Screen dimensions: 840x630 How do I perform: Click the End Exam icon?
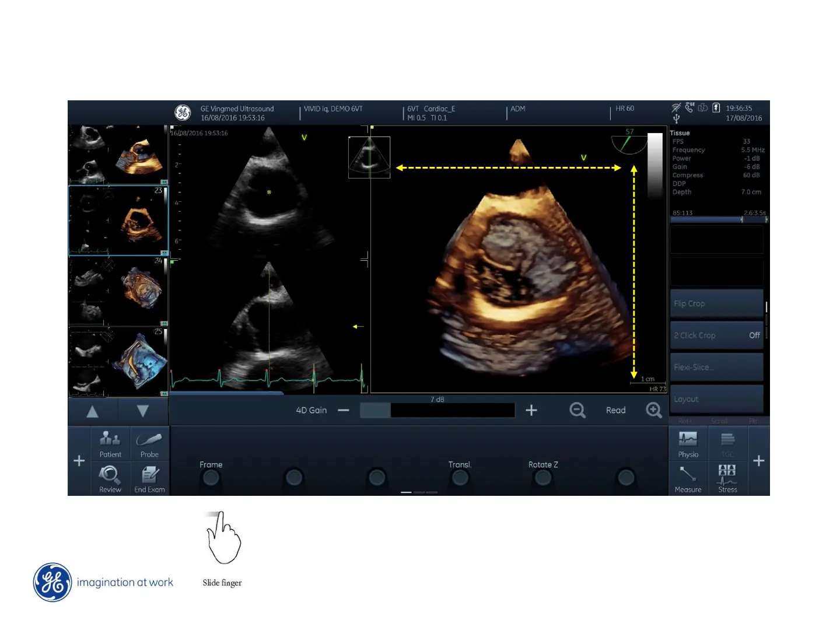[149, 479]
